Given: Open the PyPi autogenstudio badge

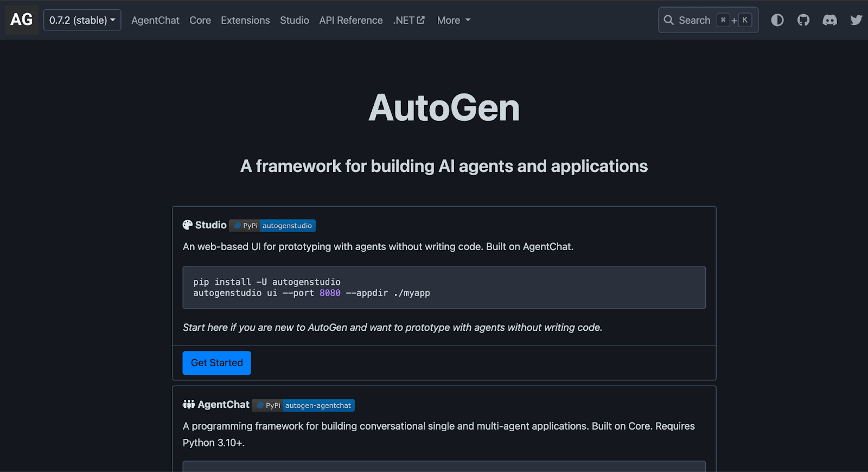Looking at the screenshot, I should [x=272, y=226].
